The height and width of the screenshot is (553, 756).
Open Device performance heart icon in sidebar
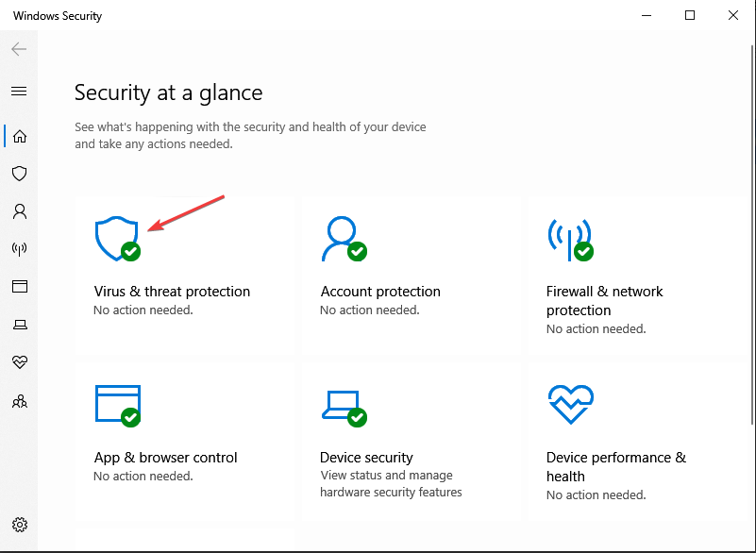19,361
